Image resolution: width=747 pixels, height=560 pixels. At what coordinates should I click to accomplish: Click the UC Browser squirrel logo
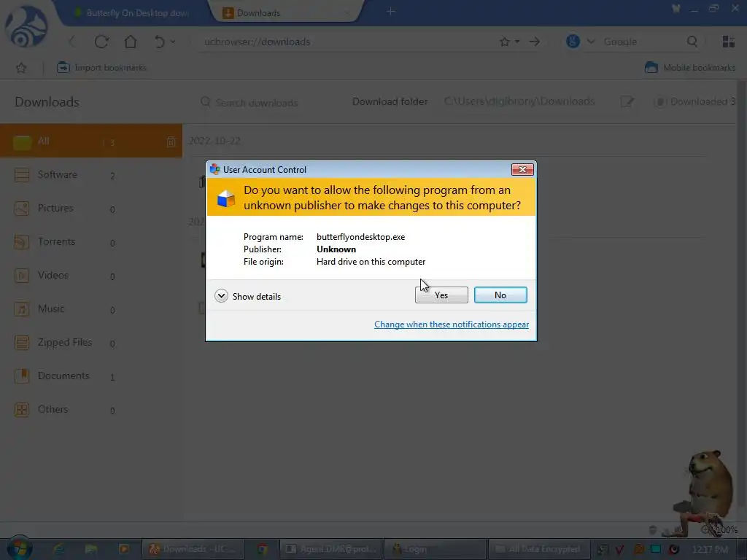(26, 26)
